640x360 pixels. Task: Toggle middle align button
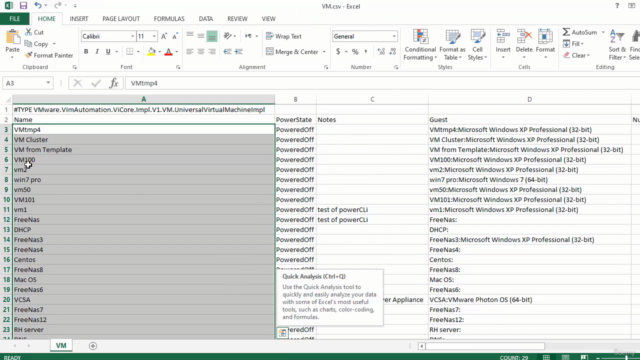tap(201, 36)
